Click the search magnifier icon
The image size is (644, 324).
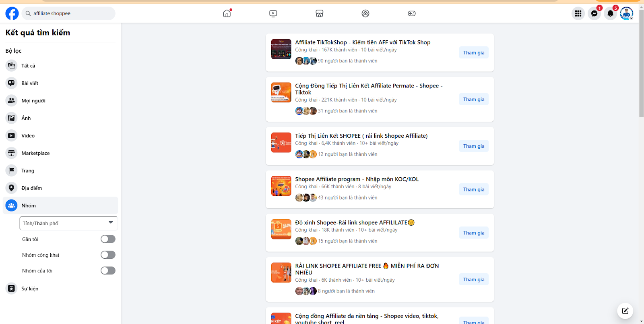tap(28, 13)
